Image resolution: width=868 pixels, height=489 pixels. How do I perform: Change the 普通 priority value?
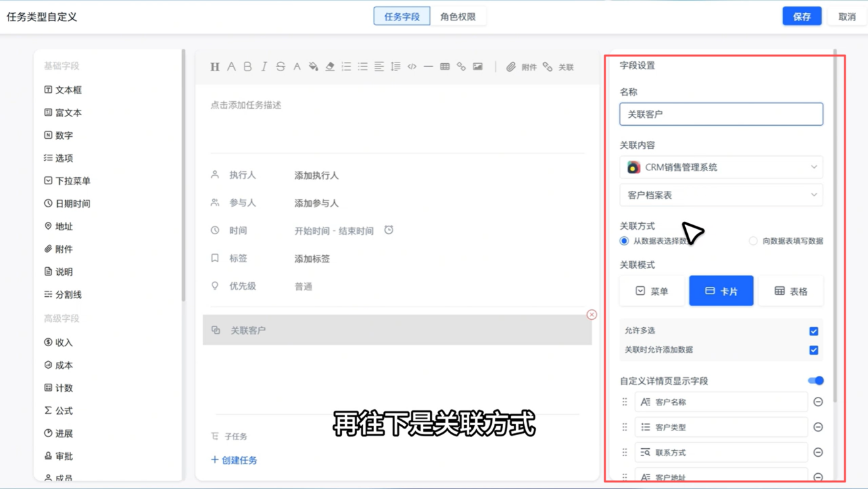[303, 286]
